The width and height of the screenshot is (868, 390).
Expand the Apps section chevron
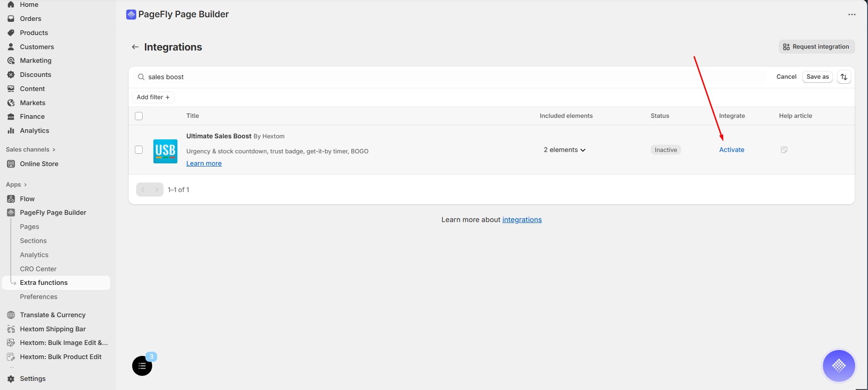[x=25, y=185]
